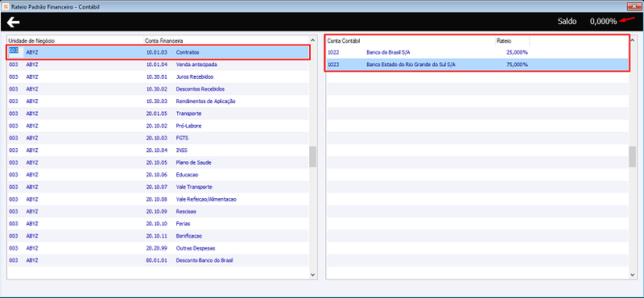Image resolution: width=644 pixels, height=298 pixels.
Task: Click the Rateio column header
Action: 513,41
